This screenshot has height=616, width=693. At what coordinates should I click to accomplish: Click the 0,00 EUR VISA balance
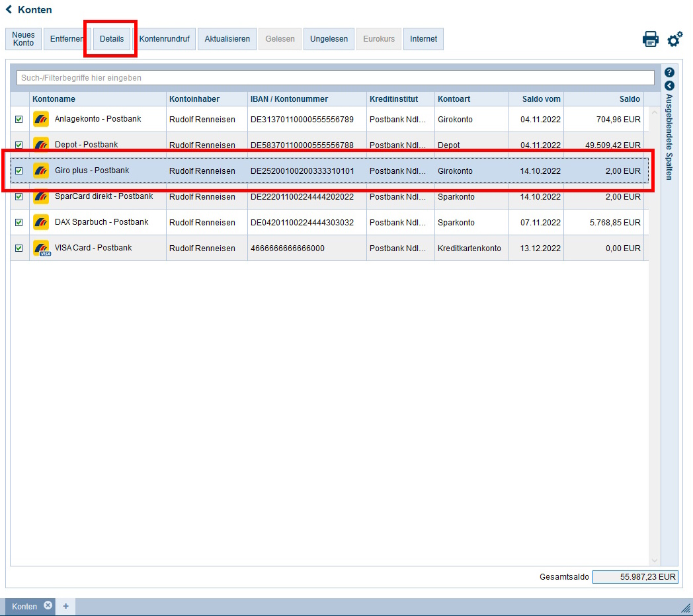[623, 249]
